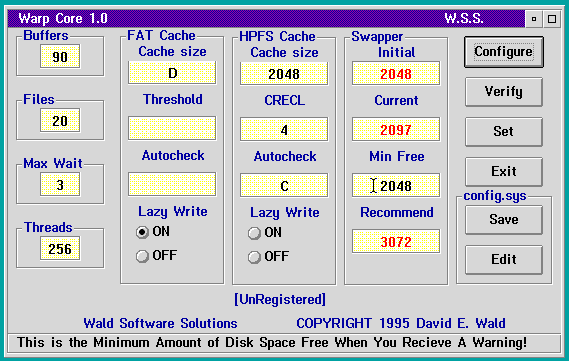Click the Verify button
This screenshot has width=569, height=361.
[x=504, y=91]
